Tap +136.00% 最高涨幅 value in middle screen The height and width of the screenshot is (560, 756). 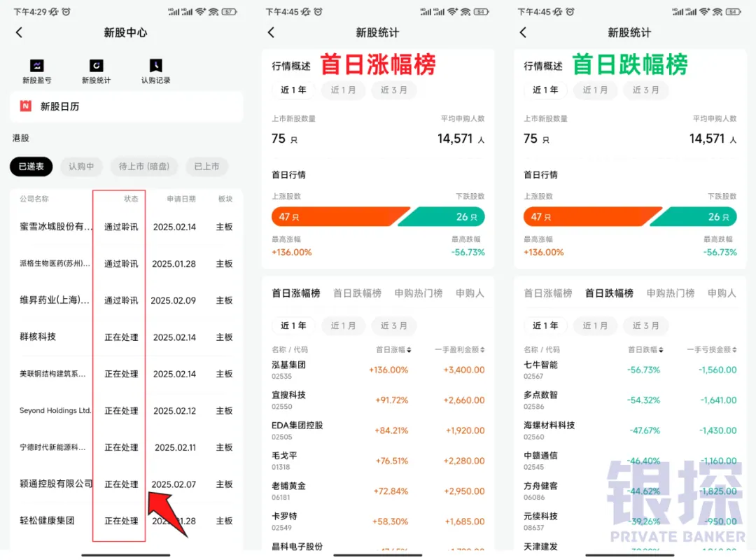(292, 252)
